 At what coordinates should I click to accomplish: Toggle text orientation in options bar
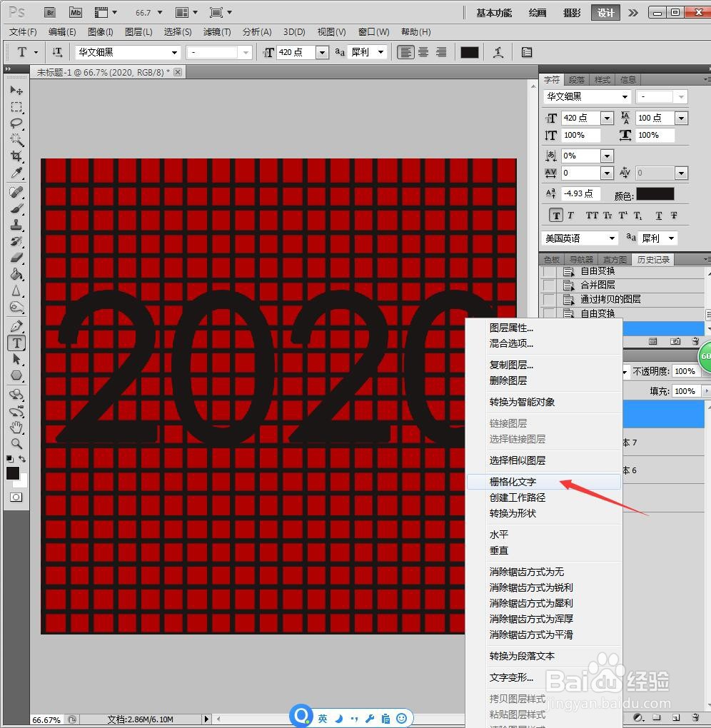[57, 52]
